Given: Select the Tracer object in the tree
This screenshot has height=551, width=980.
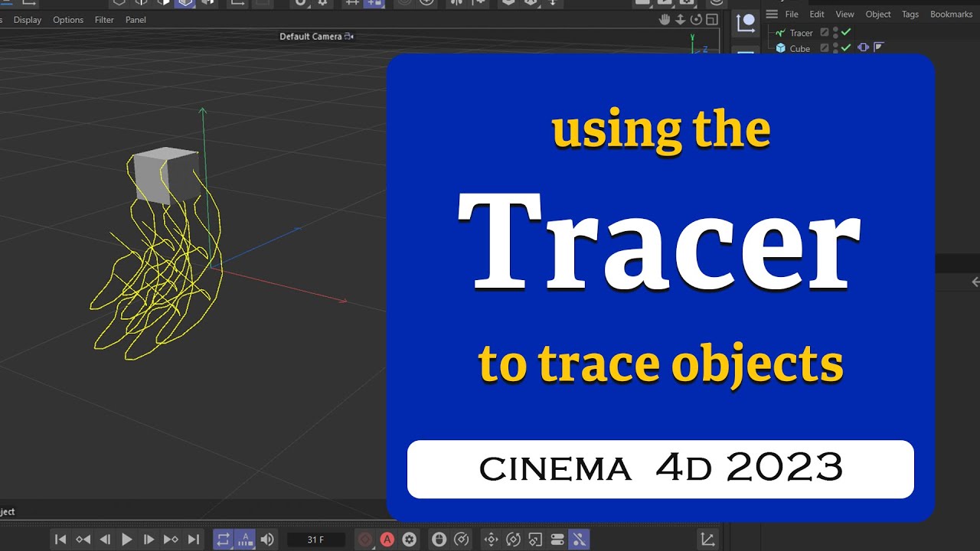Looking at the screenshot, I should point(801,33).
